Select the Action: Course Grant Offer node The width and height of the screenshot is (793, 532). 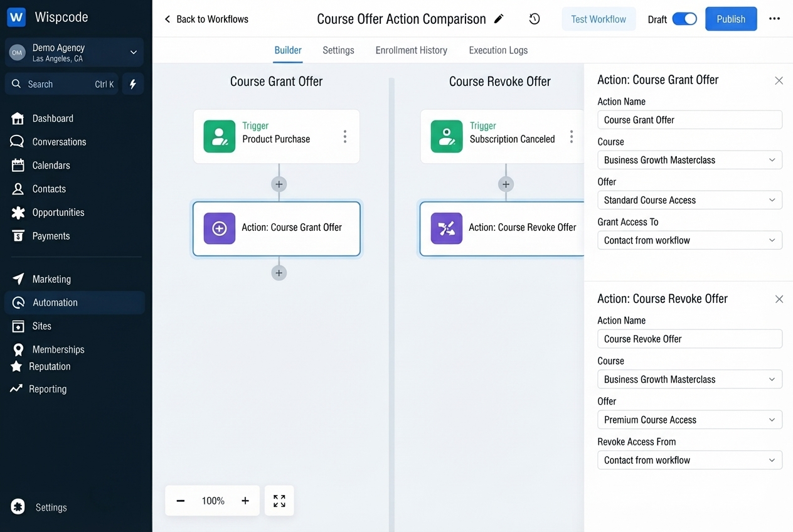277,228
